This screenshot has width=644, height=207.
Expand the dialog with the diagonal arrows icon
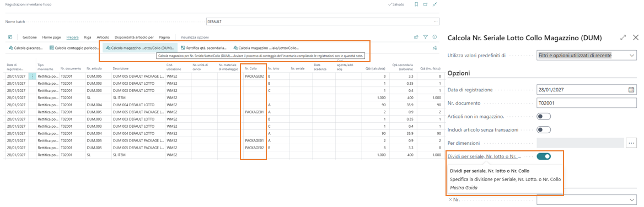click(x=623, y=37)
